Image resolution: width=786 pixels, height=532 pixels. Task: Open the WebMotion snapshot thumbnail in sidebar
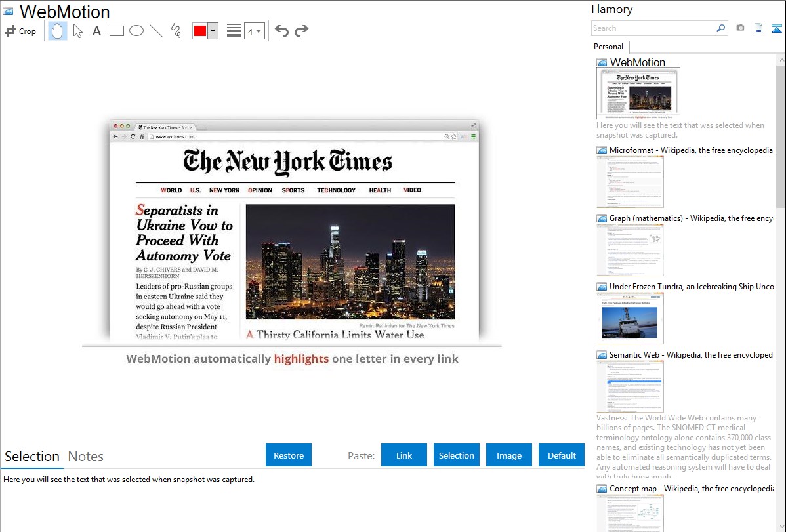[x=637, y=94]
